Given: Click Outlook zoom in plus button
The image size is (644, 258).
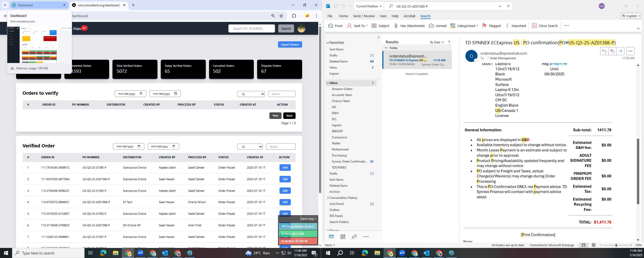Looking at the screenshot, I should pyautogui.click(x=631, y=245).
